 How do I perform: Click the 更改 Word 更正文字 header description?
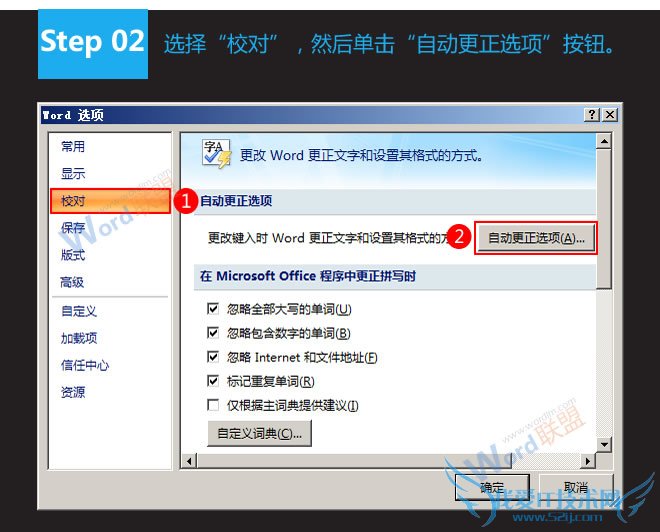click(x=361, y=155)
